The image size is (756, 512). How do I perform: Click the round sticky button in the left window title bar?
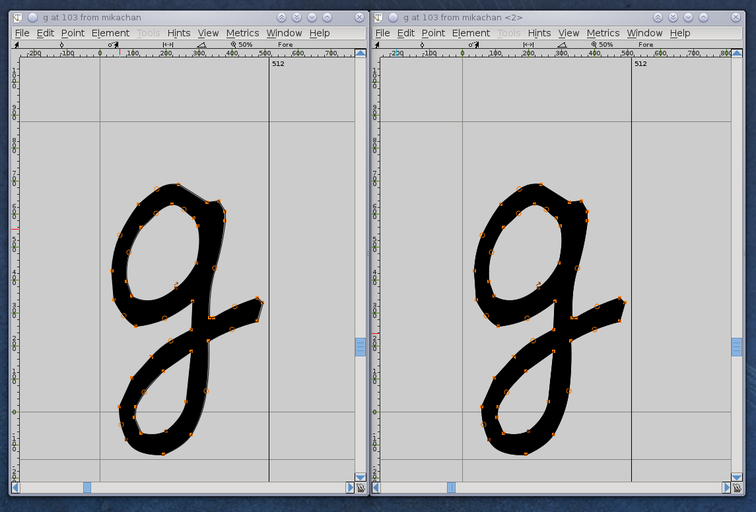(33, 17)
